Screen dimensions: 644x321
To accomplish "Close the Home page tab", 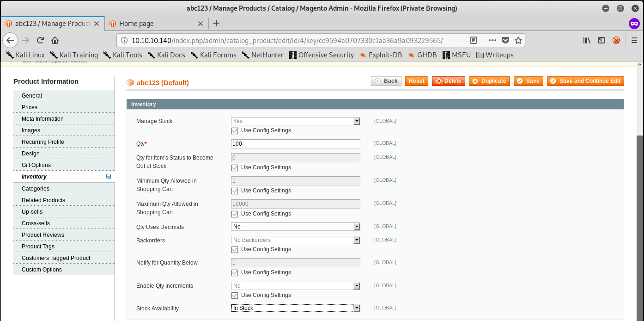I will click(x=200, y=23).
